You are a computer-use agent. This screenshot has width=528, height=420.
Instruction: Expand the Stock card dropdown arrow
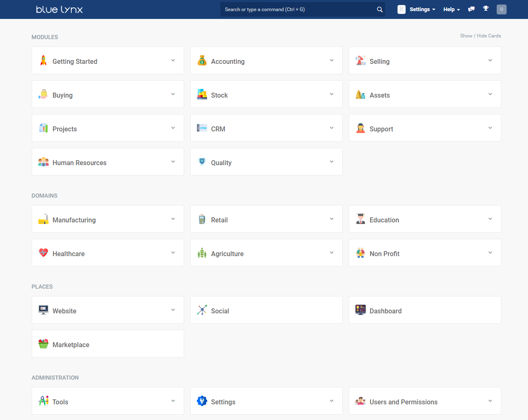pyautogui.click(x=332, y=94)
